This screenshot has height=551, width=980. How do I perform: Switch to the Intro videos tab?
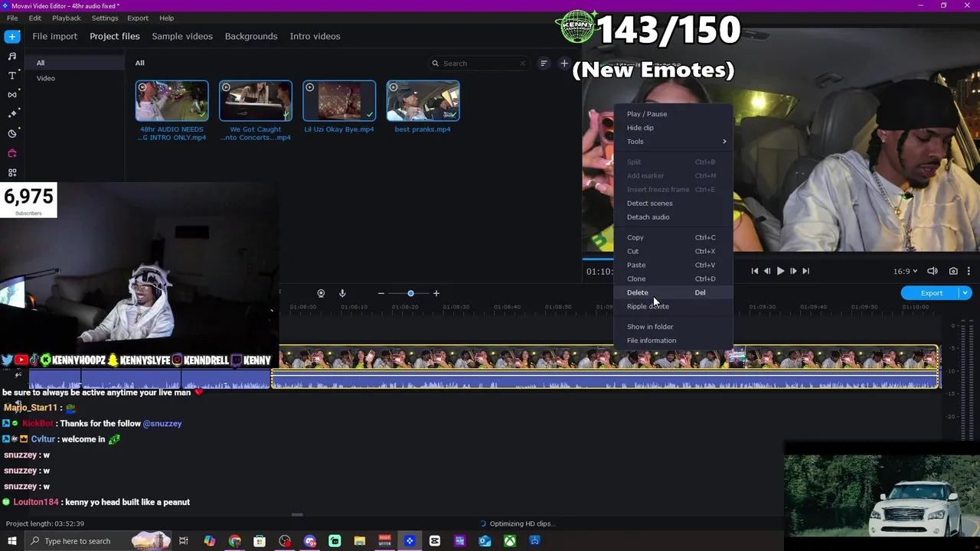coord(315,36)
